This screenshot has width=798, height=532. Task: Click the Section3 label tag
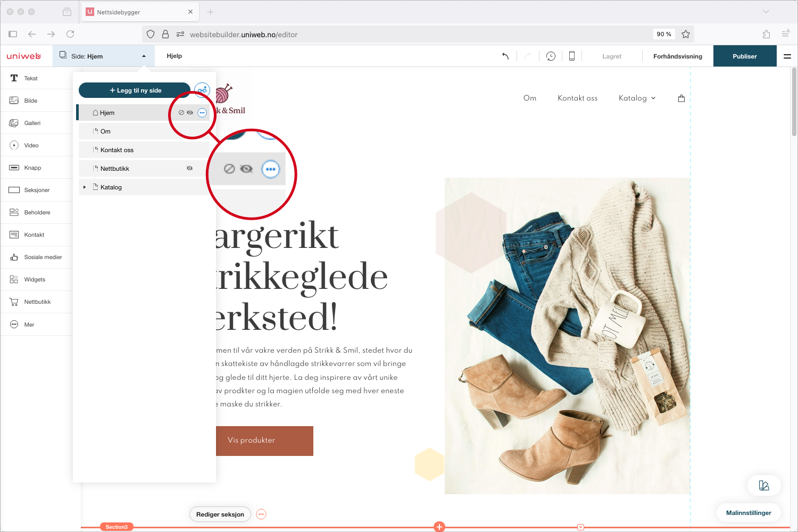click(117, 527)
